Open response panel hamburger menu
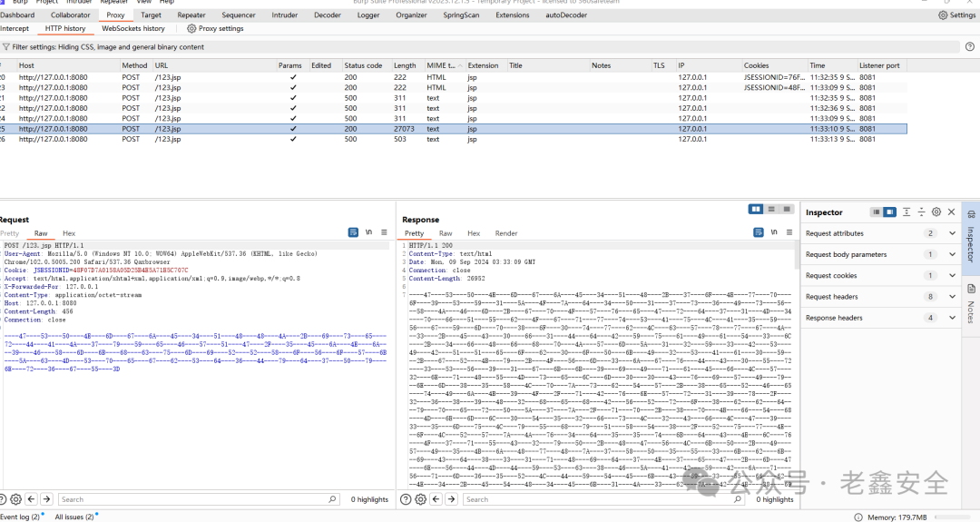 tap(789, 231)
